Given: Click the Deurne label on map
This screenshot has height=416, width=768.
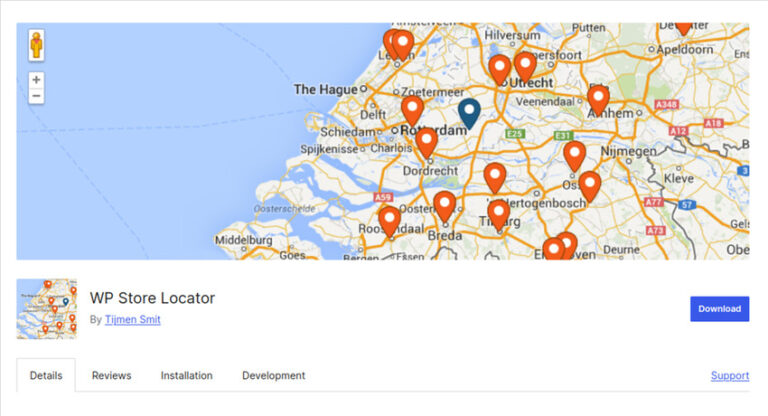Looking at the screenshot, I should pos(621,250).
